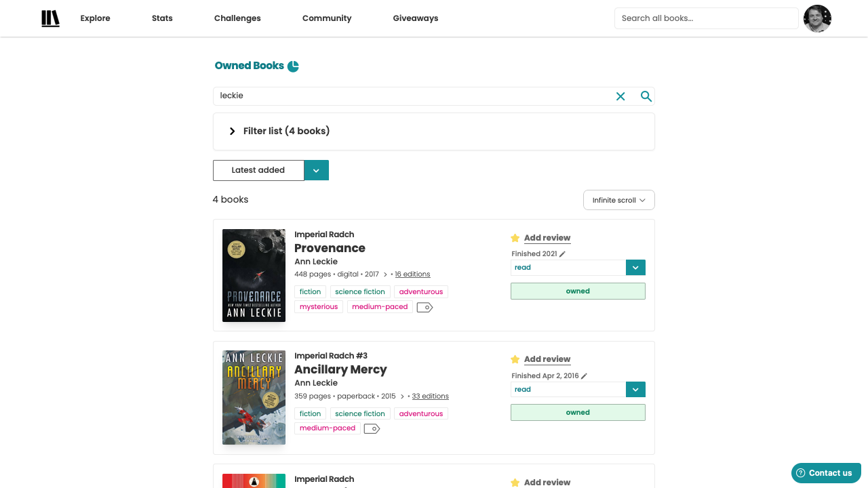Click the teal magnifier search icon
The height and width of the screenshot is (488, 868).
[x=646, y=96]
